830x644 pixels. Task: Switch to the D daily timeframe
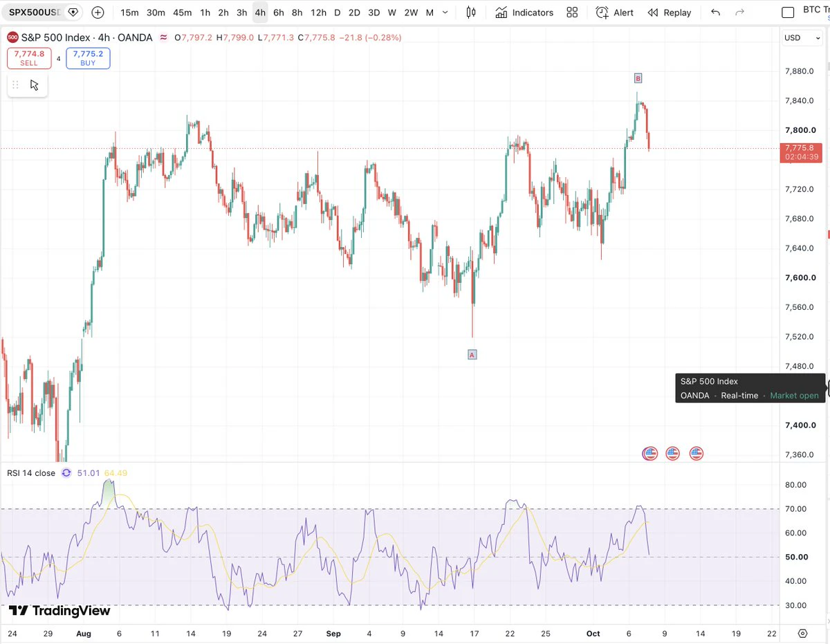click(337, 12)
